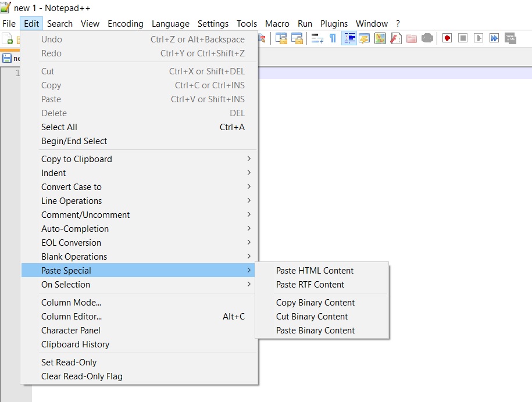Click the Stop recording macro icon
Viewport: 532px width, 402px height.
pos(463,38)
